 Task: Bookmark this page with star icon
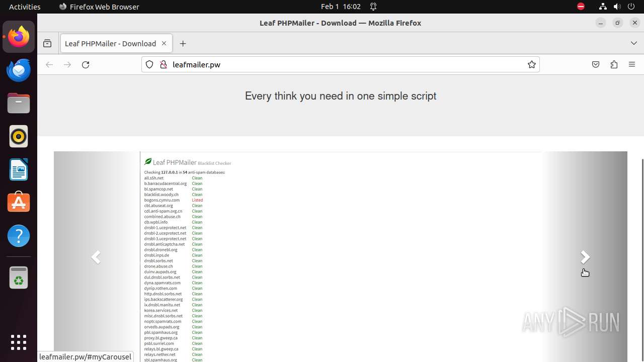click(531, 64)
